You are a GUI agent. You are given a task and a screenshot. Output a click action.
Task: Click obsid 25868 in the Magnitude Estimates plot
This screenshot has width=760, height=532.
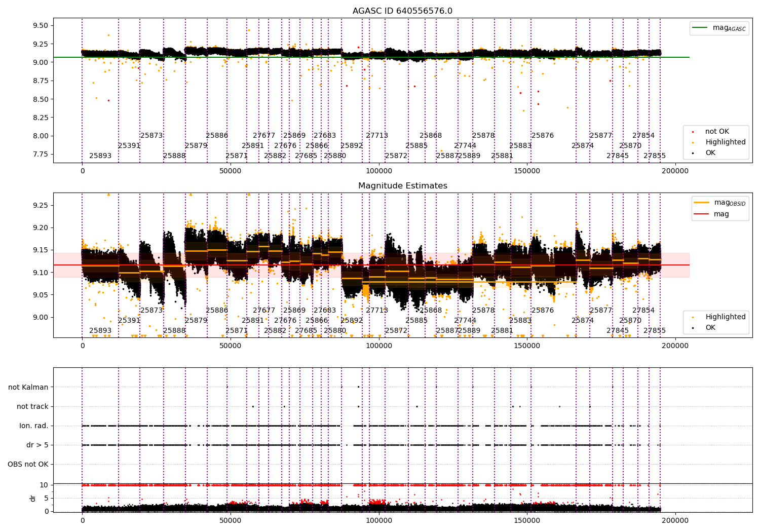[431, 310]
